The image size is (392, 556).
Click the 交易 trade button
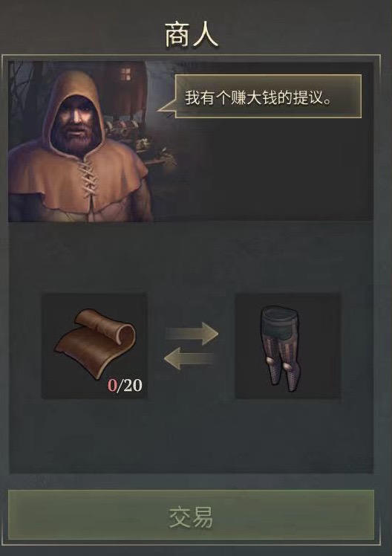coord(191,515)
